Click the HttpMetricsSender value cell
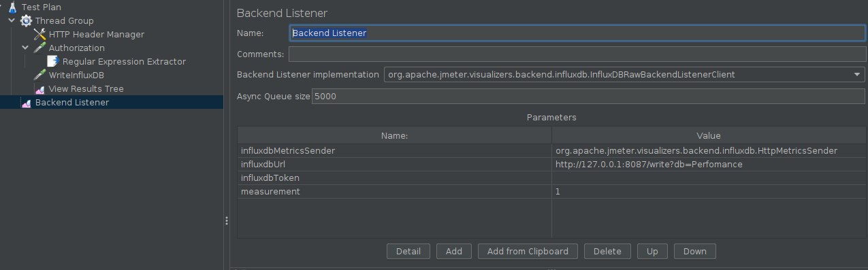The height and width of the screenshot is (270, 868). click(x=709, y=150)
